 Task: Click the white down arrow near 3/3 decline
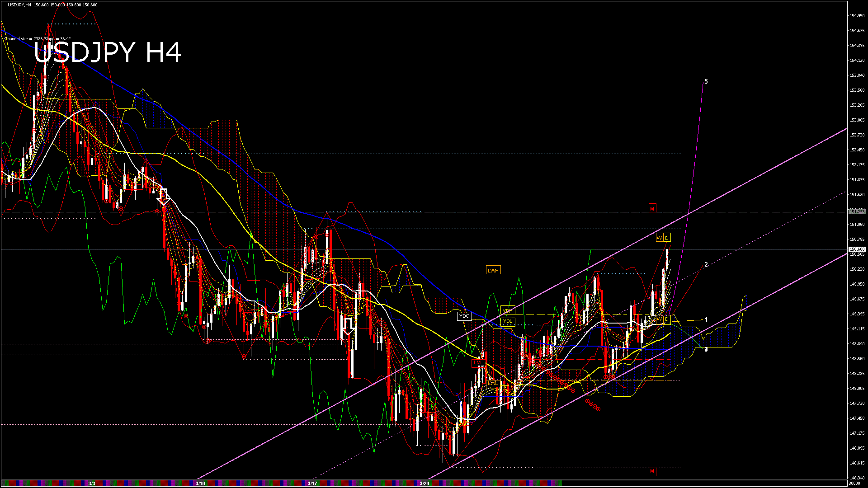(163, 197)
